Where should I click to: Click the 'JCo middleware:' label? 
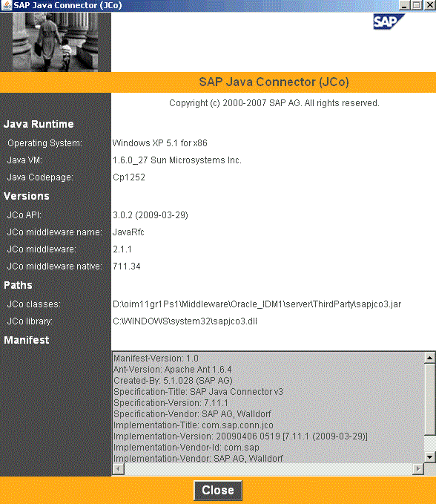[x=42, y=249]
